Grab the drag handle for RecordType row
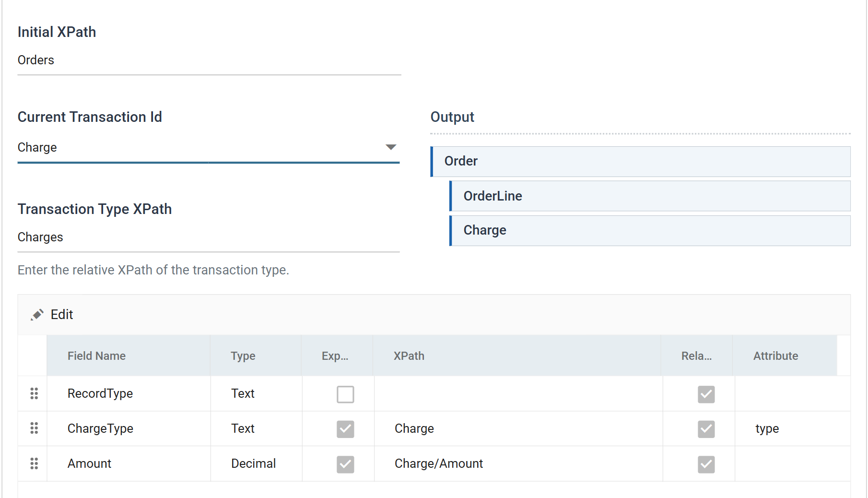Image resolution: width=868 pixels, height=498 pixels. [x=34, y=393]
